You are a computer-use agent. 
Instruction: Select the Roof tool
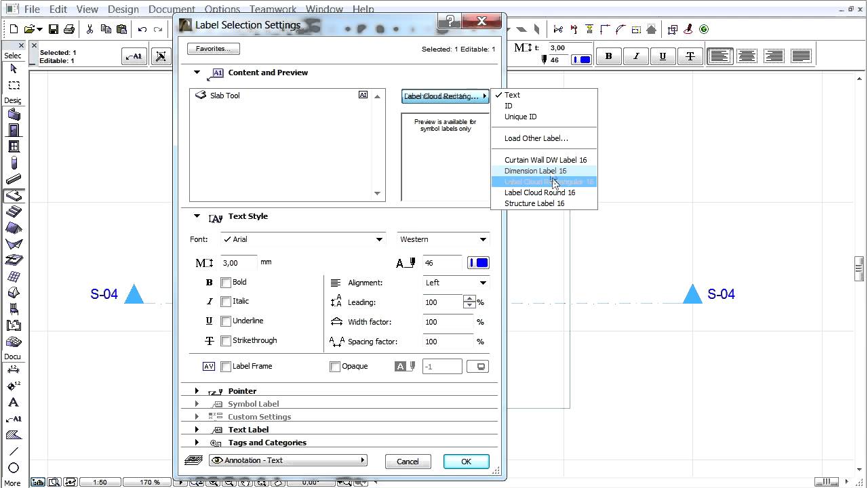click(x=14, y=228)
